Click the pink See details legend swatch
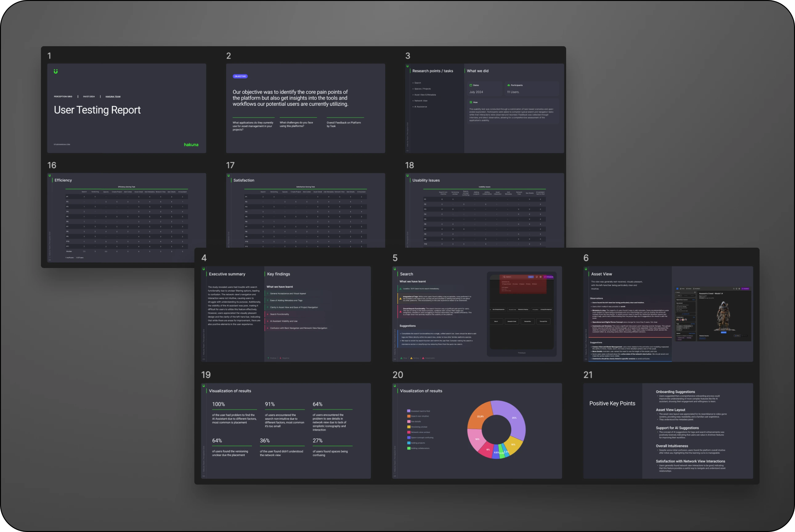This screenshot has width=795, height=532. [409, 421]
